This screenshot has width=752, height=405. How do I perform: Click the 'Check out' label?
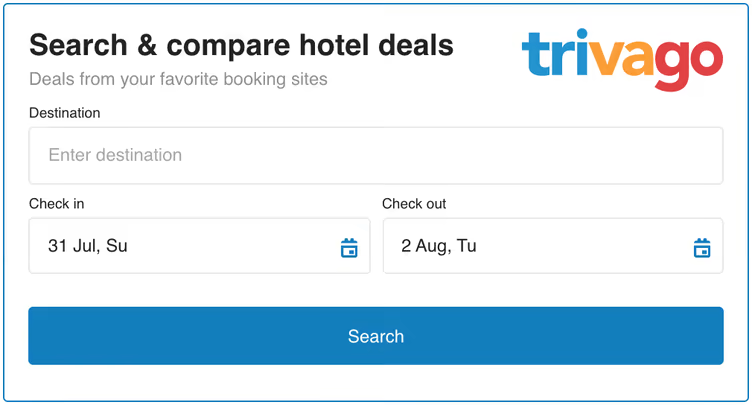(414, 204)
